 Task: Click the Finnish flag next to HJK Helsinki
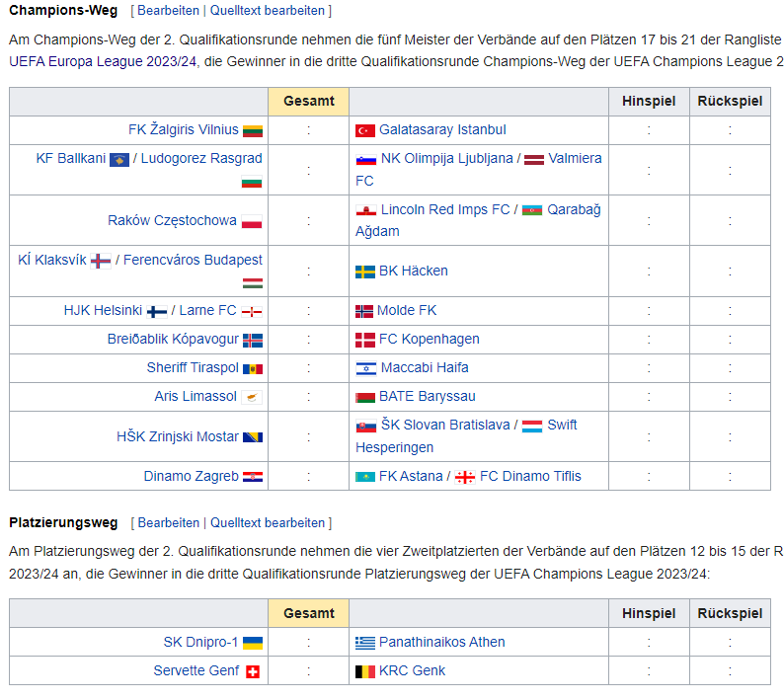tap(157, 312)
